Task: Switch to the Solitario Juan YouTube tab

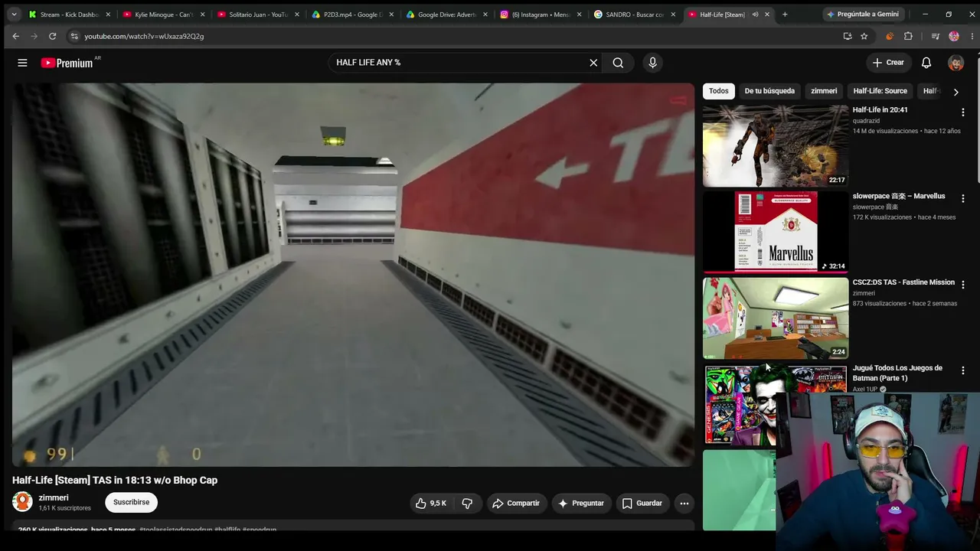Action: tap(259, 14)
